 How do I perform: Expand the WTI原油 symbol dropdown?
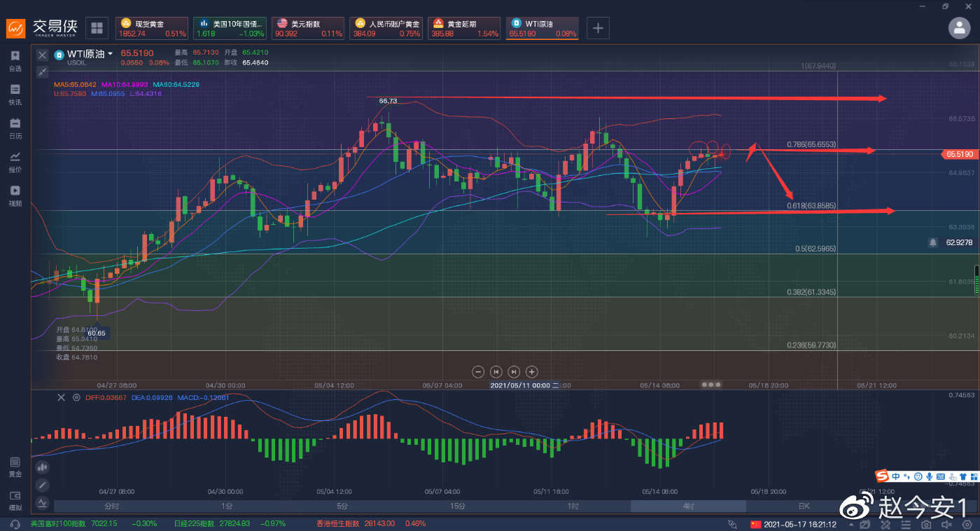pyautogui.click(x=110, y=54)
